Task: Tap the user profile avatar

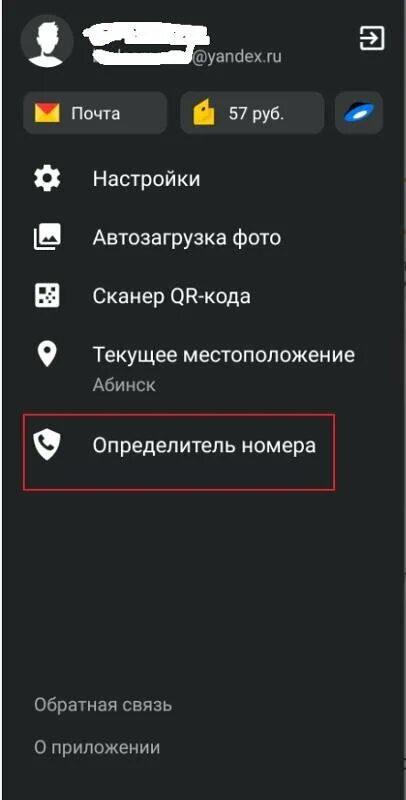Action: click(47, 41)
